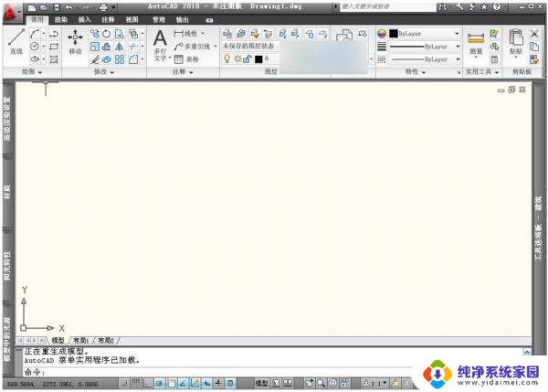Viewport: 548px width, 392px height.
Task: Toggle Grid display in the status bar
Action: pos(135,383)
